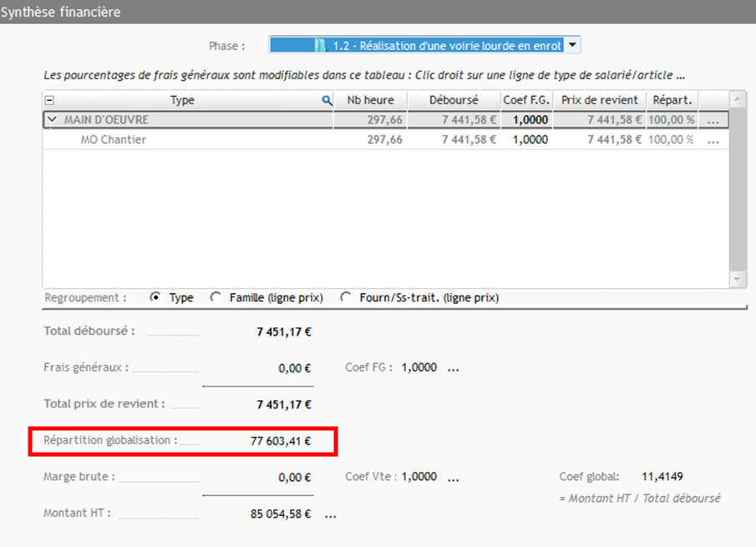The height and width of the screenshot is (547, 756).
Task: Open the ellipsis on MAIN D'OEUVRE row
Action: tap(713, 120)
